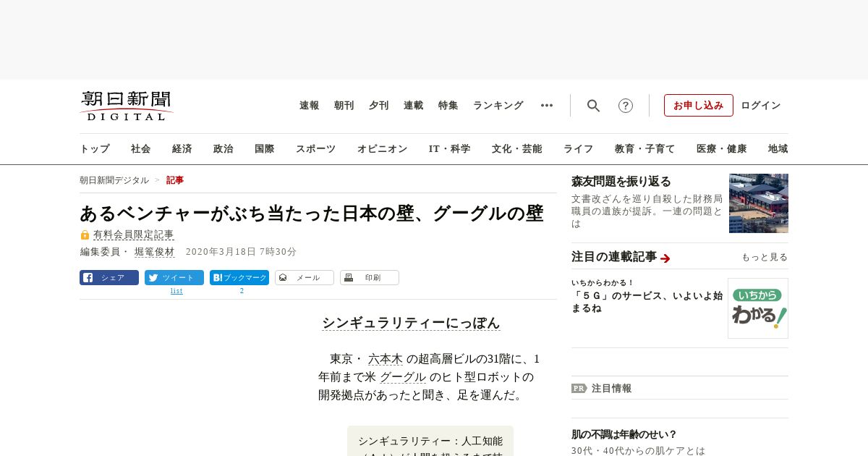This screenshot has width=868, height=456.
Task: Open author 堀篭俊材 link
Action: click(x=155, y=252)
